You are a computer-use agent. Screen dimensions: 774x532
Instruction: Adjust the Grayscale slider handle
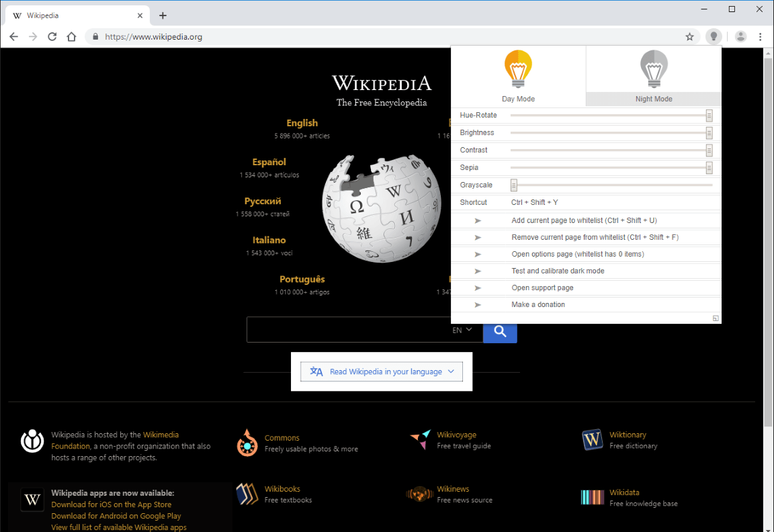(514, 185)
